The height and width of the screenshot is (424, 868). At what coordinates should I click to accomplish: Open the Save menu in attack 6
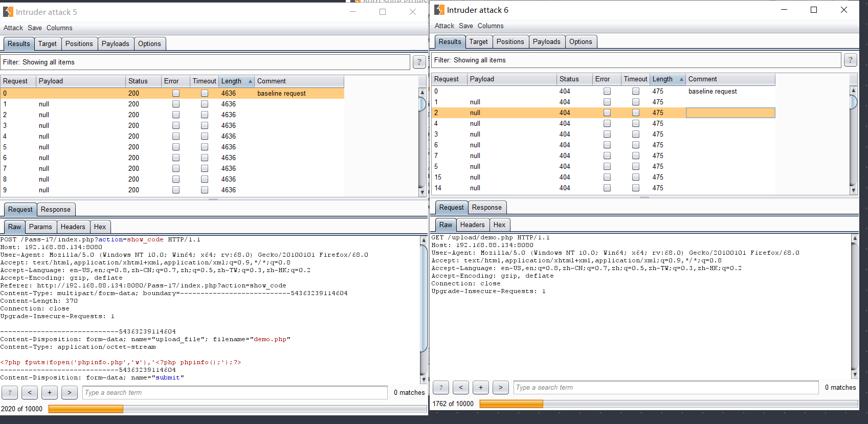[x=465, y=26]
